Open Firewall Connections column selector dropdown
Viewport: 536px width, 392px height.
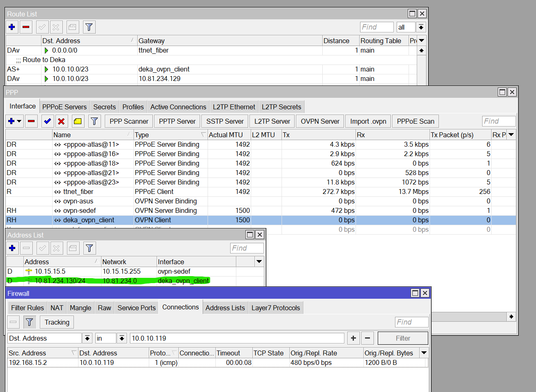(424, 353)
